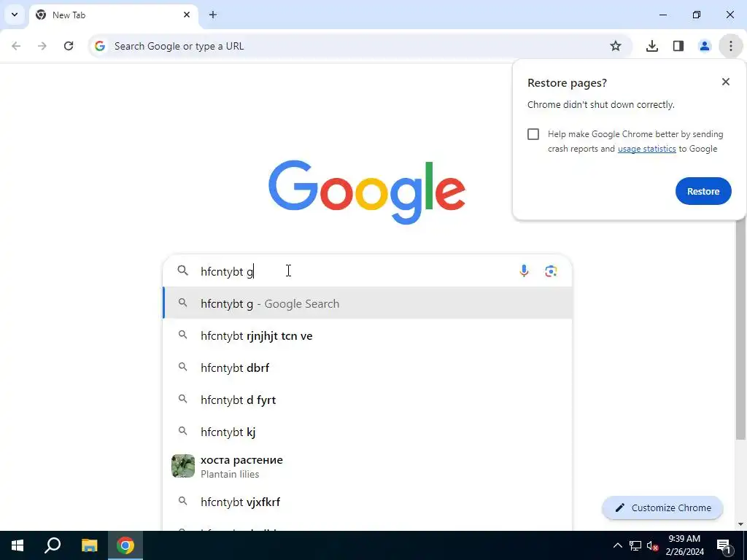This screenshot has height=560, width=747.
Task: Click the Google icon in the address bar
Action: [99, 46]
